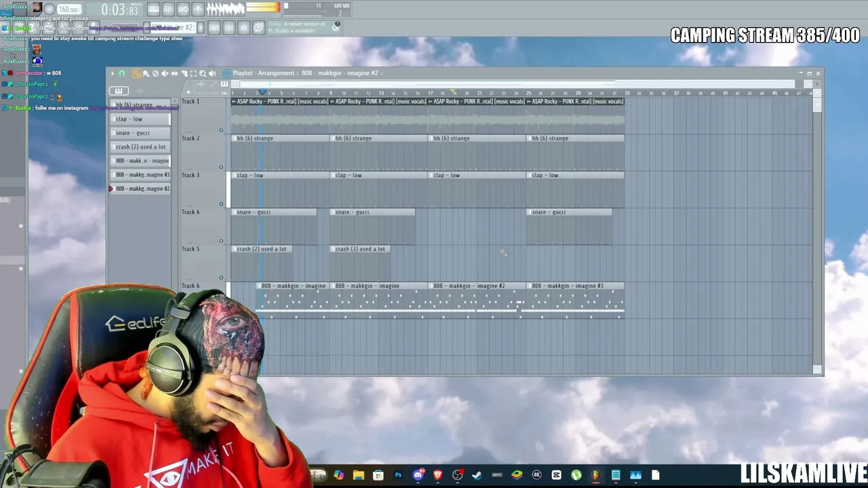Add a new track with plus button
This screenshot has width=868, height=488.
(189, 92)
